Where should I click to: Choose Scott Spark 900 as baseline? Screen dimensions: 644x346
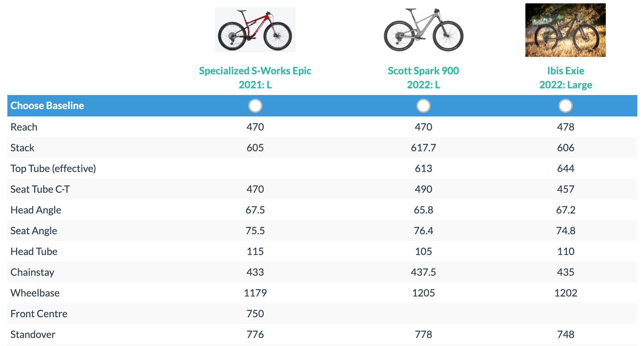click(x=424, y=106)
